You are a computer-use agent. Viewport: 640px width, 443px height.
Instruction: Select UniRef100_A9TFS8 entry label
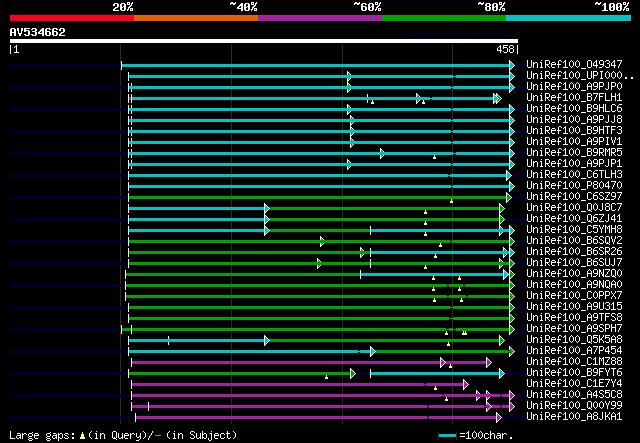click(574, 318)
